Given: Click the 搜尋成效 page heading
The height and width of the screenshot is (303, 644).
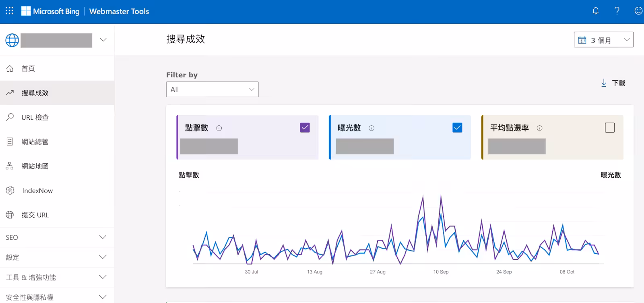Looking at the screenshot, I should pyautogui.click(x=186, y=39).
